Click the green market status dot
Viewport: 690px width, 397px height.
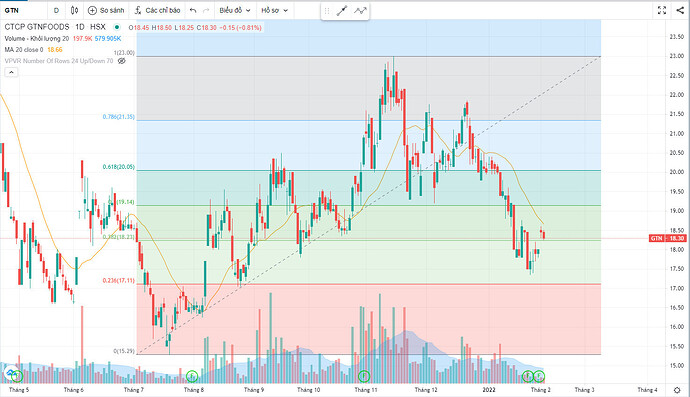click(x=117, y=27)
